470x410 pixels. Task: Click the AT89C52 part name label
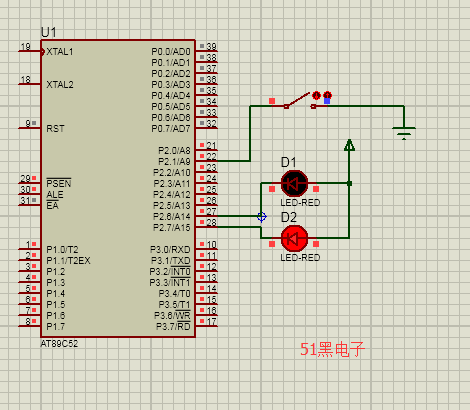[x=59, y=344]
